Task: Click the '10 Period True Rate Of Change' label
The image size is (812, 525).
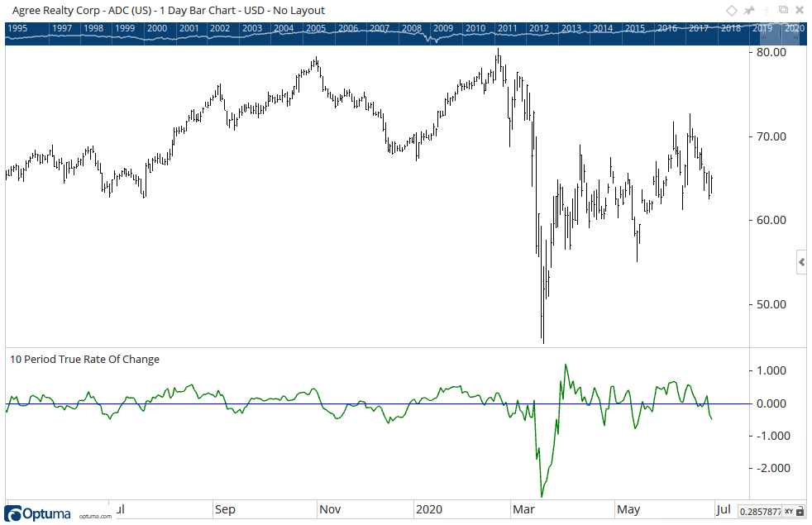Action: pyautogui.click(x=85, y=360)
